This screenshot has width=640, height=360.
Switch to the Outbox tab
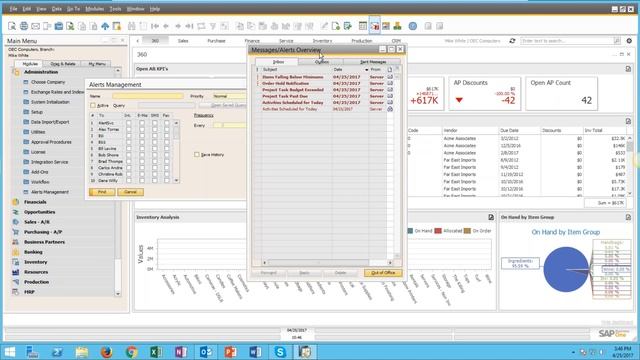click(x=321, y=62)
